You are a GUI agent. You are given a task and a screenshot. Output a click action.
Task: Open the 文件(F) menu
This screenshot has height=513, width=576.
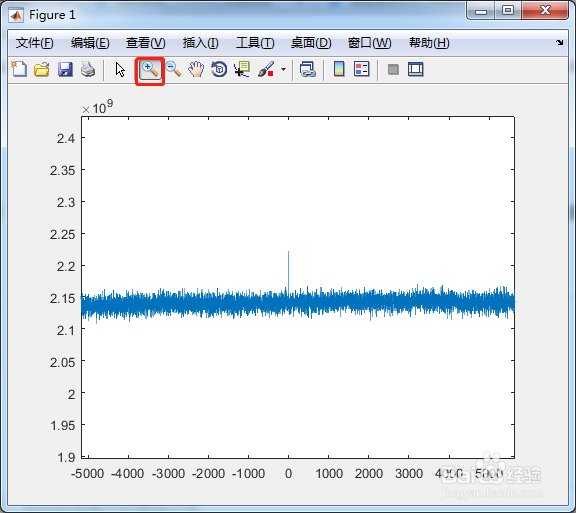[35, 43]
